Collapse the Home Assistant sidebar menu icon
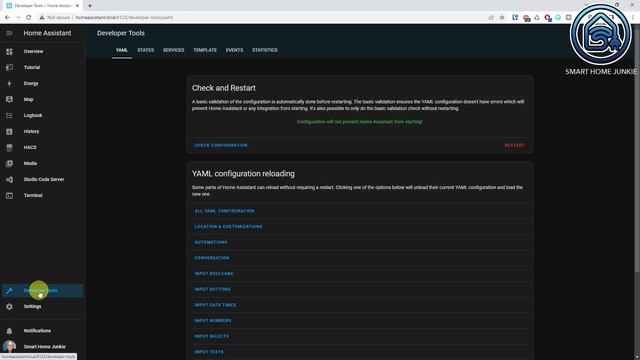Screen dimensions: 640x360 click(x=9, y=33)
